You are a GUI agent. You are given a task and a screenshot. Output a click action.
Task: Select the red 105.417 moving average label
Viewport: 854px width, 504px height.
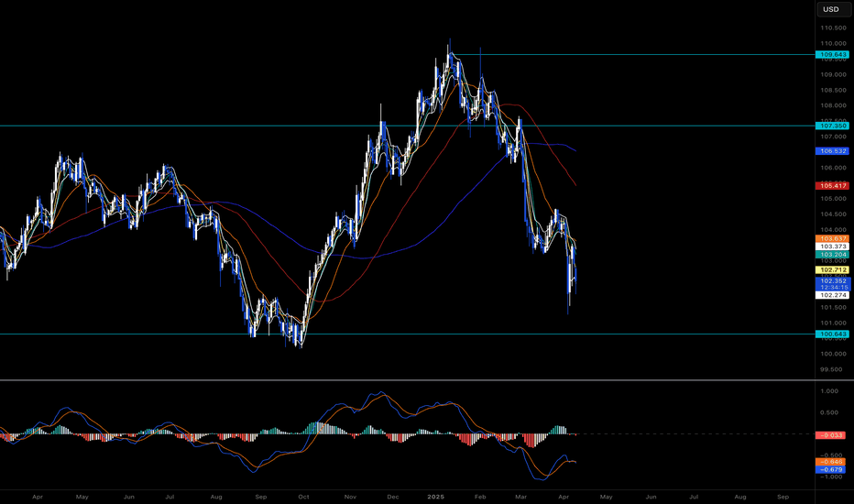[x=832, y=186]
